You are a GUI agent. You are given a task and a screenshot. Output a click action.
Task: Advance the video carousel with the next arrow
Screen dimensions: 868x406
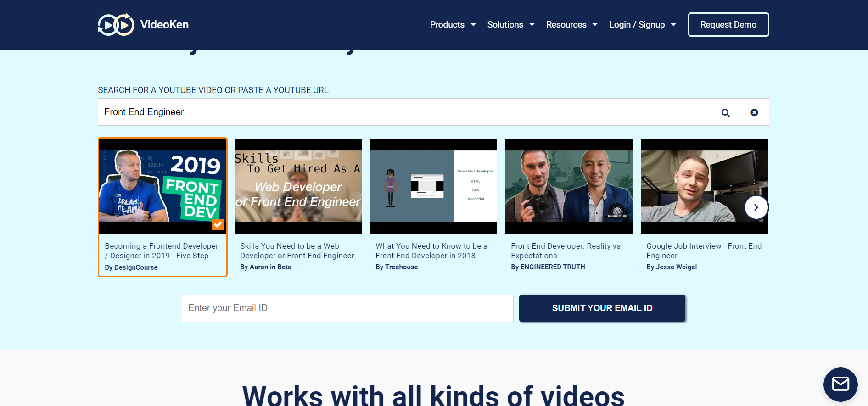click(x=756, y=207)
